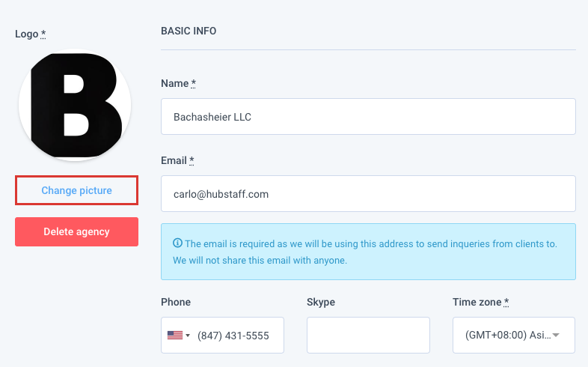The height and width of the screenshot is (367, 588).
Task: Open the Time zone dropdown
Action: (x=514, y=335)
